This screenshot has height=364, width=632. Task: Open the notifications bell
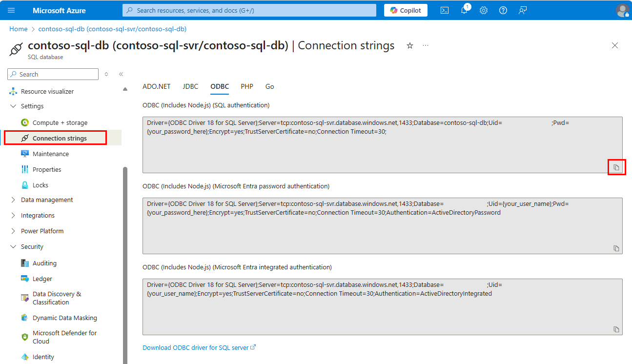pyautogui.click(x=464, y=10)
